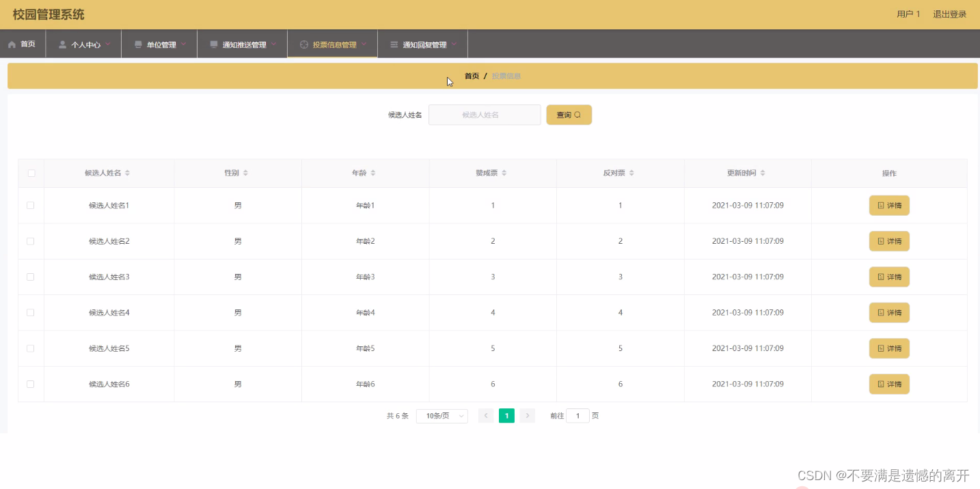Open 详情 for 候选人姓名4
Viewport: 980px width, 489px height.
click(889, 313)
